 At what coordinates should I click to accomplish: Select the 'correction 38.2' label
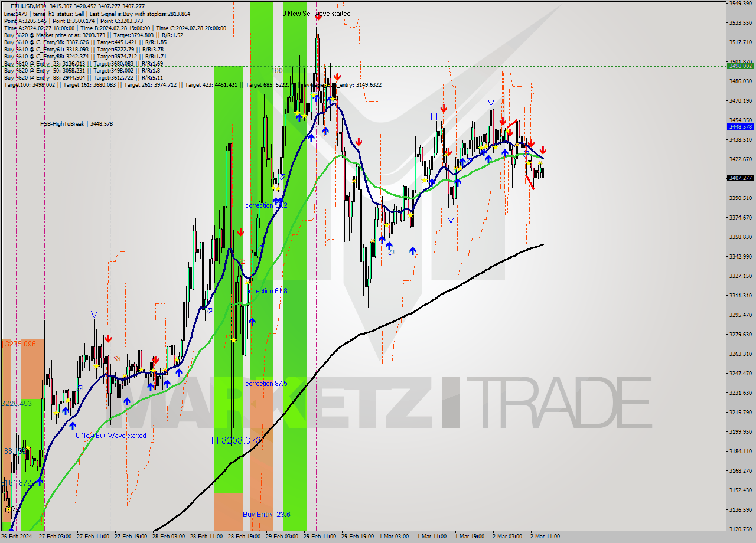point(266,205)
